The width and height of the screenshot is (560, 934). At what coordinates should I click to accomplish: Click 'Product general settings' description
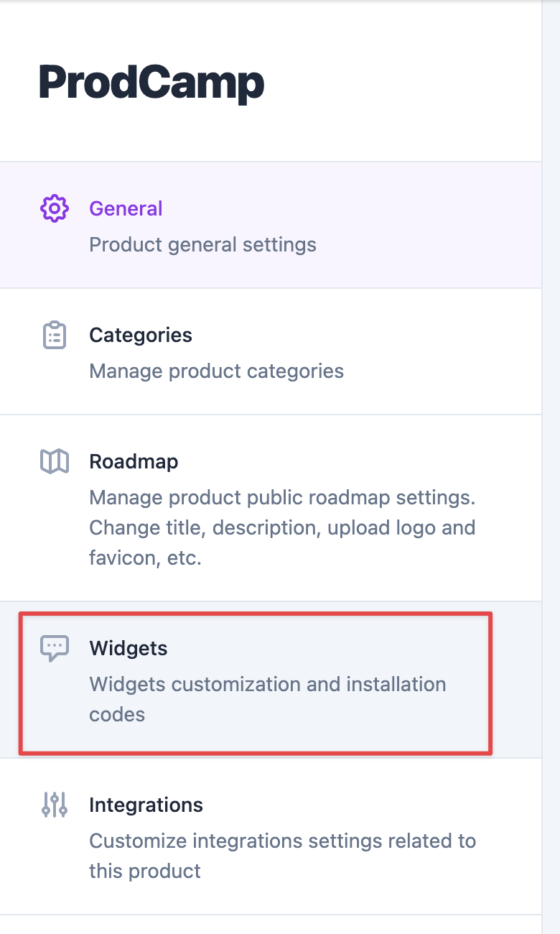202,244
